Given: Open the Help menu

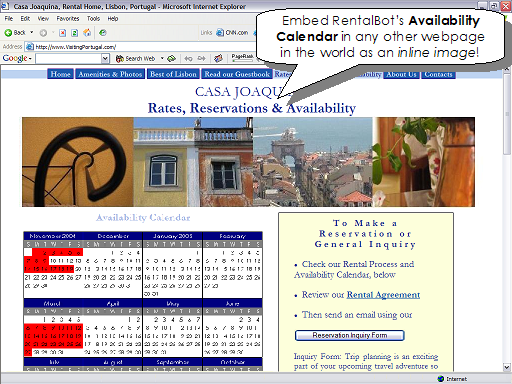Looking at the screenshot, I should tap(113, 19).
